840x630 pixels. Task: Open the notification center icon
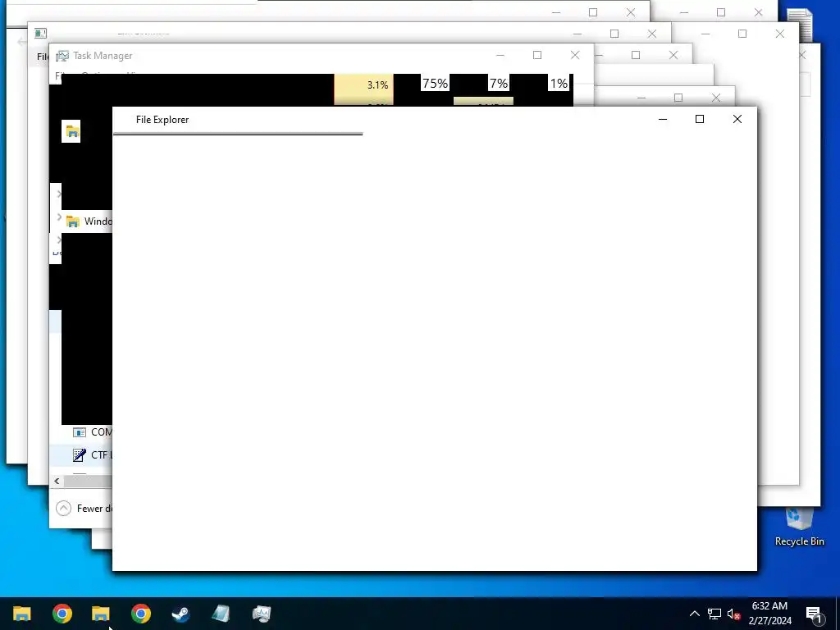click(814, 614)
